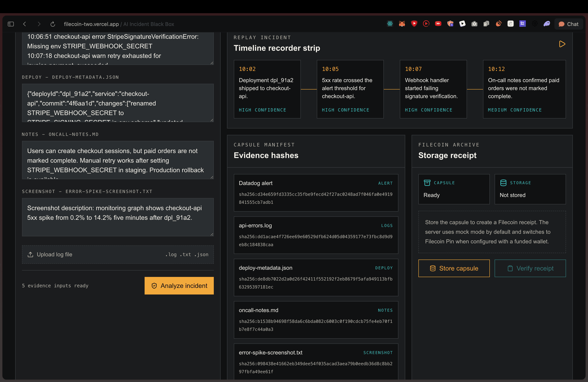Open the MetaMask fox extension
Image resolution: width=588 pixels, height=382 pixels.
[402, 24]
